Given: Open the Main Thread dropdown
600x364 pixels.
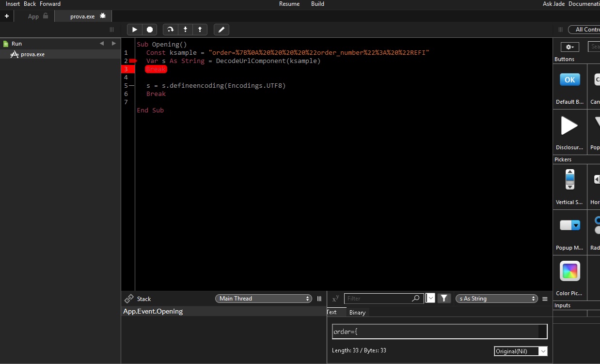Looking at the screenshot, I should click(x=264, y=299).
